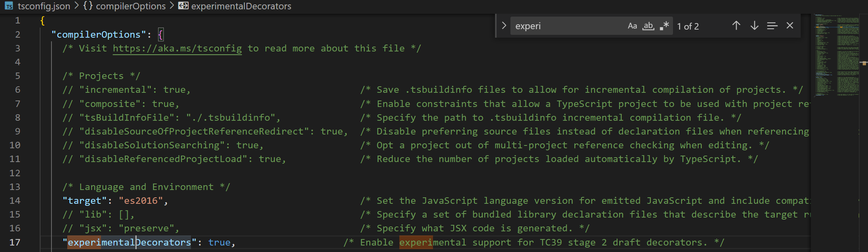The height and width of the screenshot is (252, 868).
Task: Click the '1 of 2' match counter
Action: 688,26
